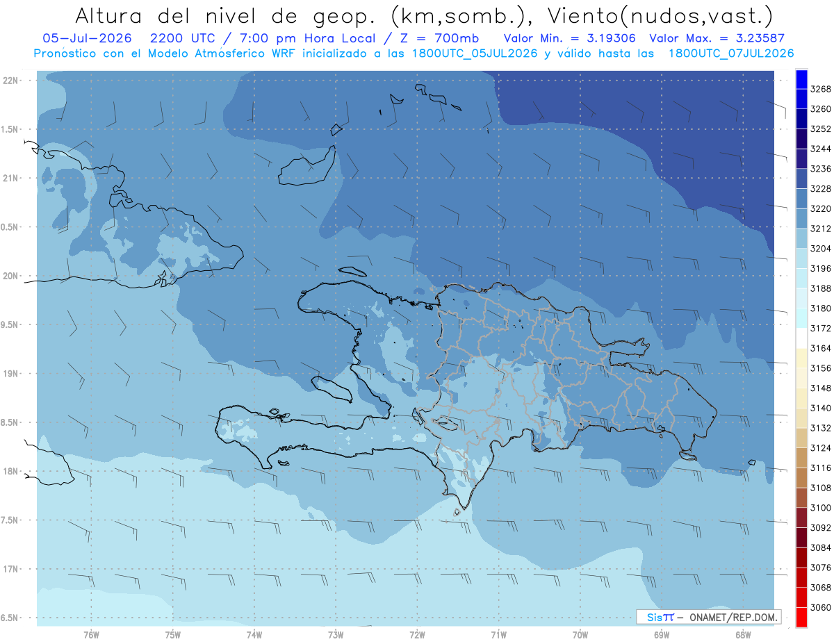
Task: Click the legend value "3188"
Action: point(821,288)
